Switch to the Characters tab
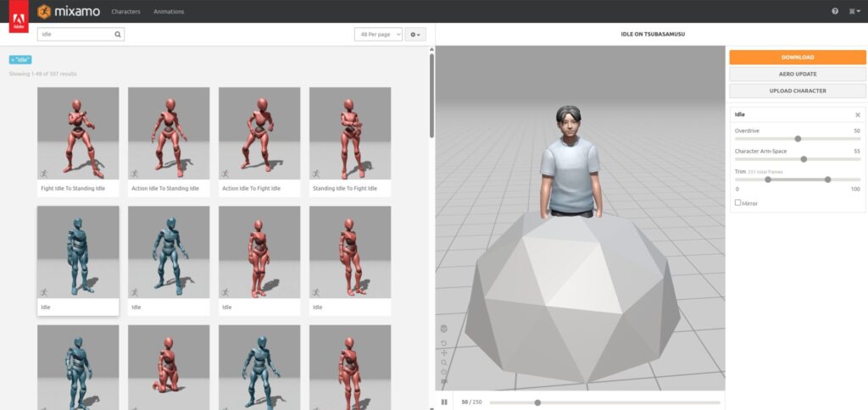The width and height of the screenshot is (868, 410). click(125, 12)
